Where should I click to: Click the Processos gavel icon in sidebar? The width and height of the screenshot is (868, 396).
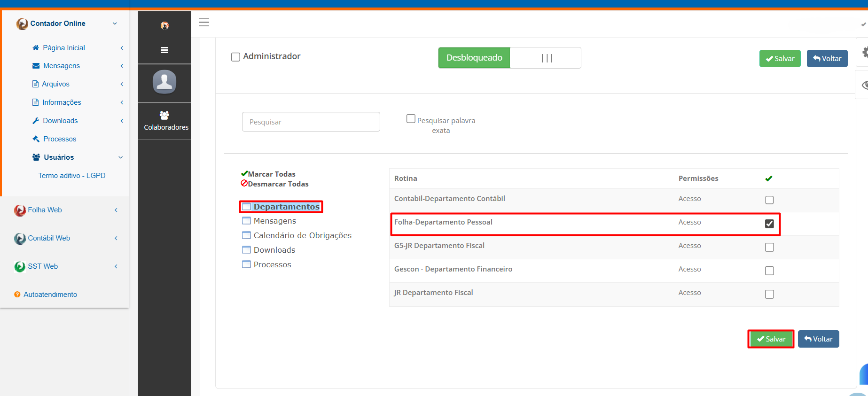coord(36,139)
